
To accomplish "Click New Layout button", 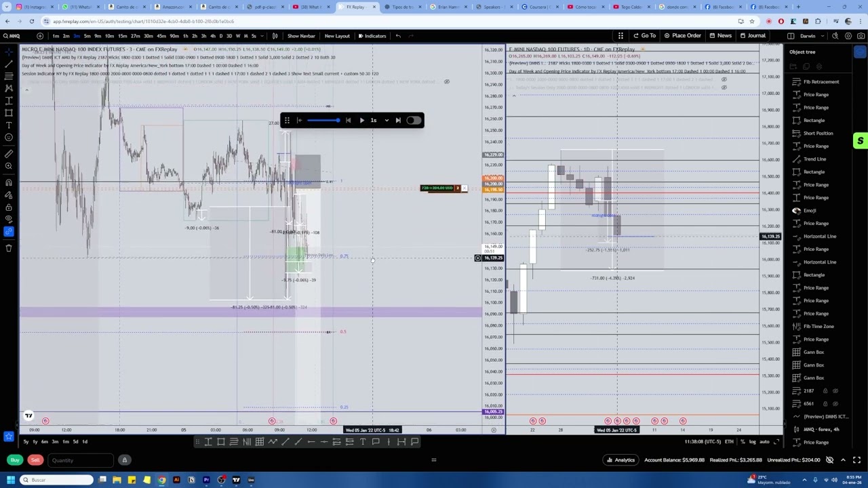I will click(x=337, y=36).
